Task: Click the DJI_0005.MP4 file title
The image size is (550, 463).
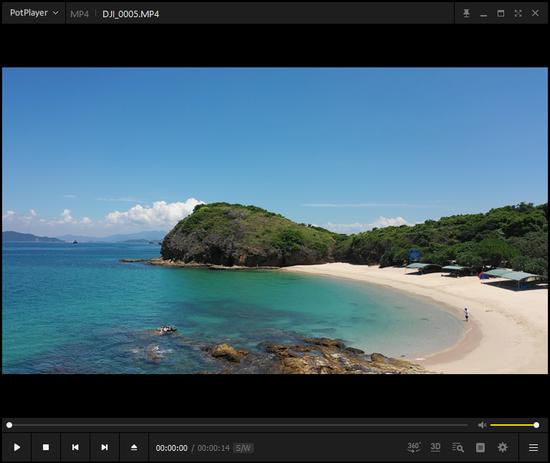Action: coord(130,14)
